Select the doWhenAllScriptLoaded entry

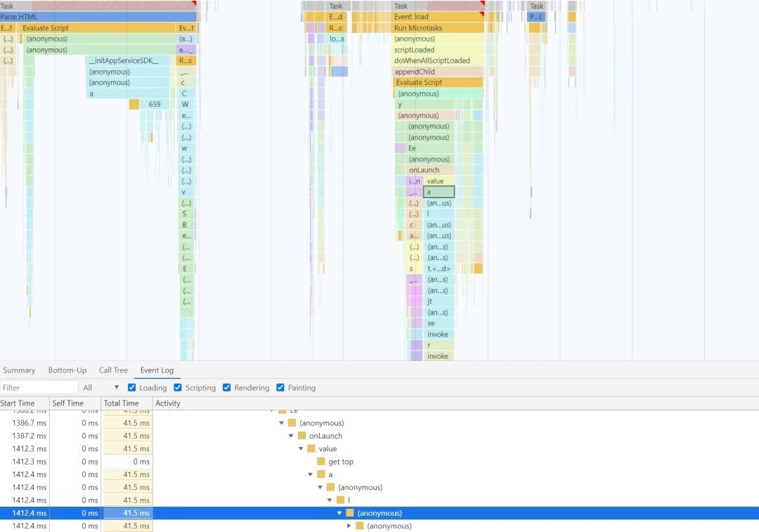click(438, 61)
